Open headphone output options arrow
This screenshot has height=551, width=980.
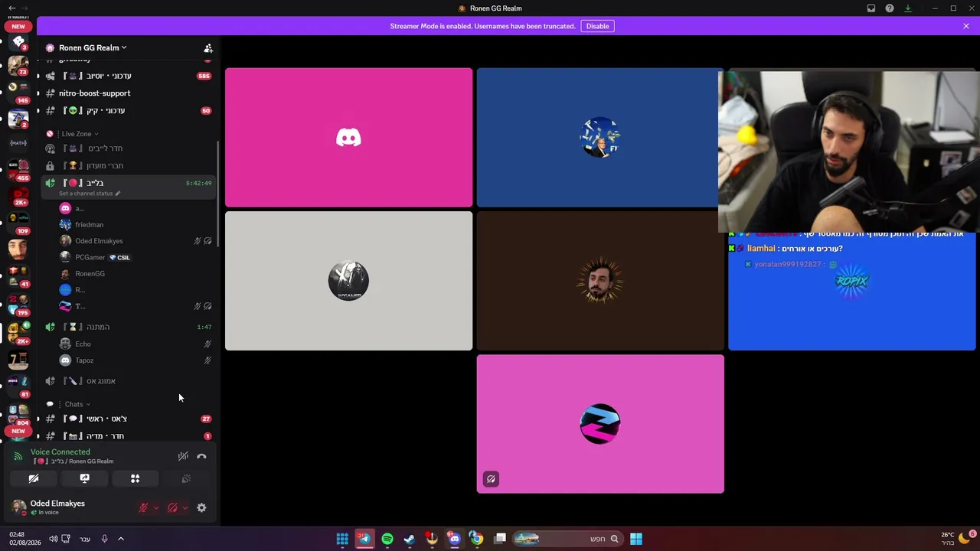pyautogui.click(x=185, y=507)
